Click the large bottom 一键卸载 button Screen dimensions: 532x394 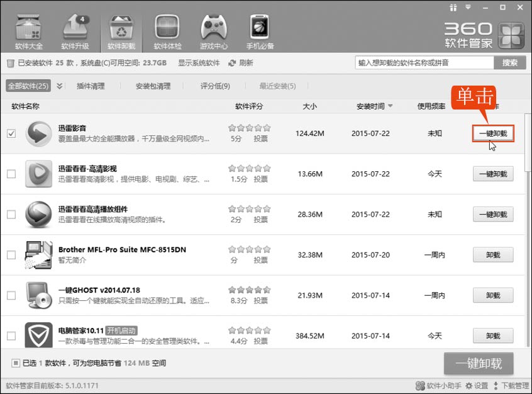click(479, 363)
